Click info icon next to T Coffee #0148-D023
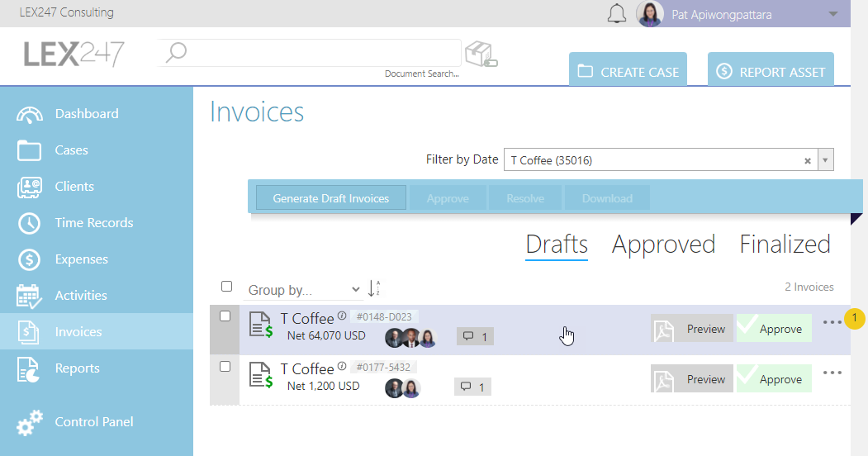This screenshot has width=868, height=456. click(342, 316)
